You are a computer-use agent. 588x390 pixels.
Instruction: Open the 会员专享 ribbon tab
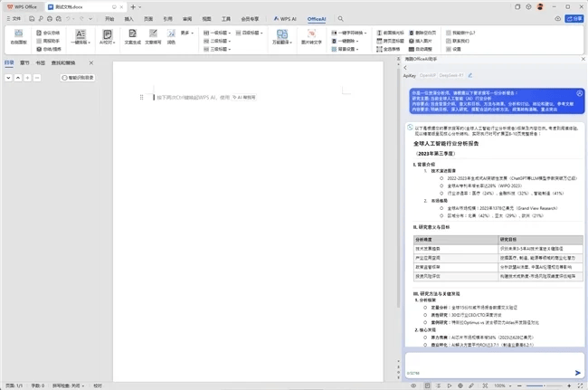[x=250, y=19]
